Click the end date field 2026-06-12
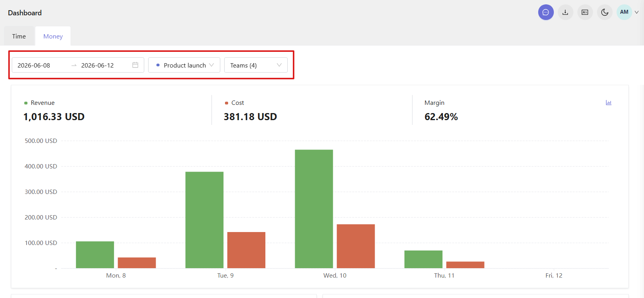Screen dimensions: 644x298 (98, 65)
